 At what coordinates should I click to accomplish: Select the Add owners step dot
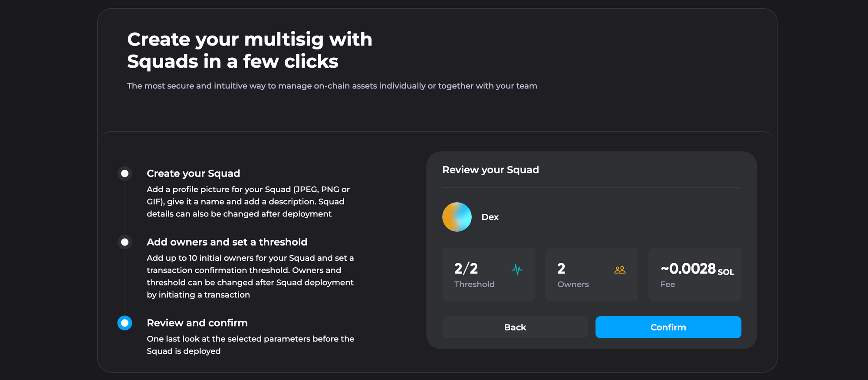125,242
